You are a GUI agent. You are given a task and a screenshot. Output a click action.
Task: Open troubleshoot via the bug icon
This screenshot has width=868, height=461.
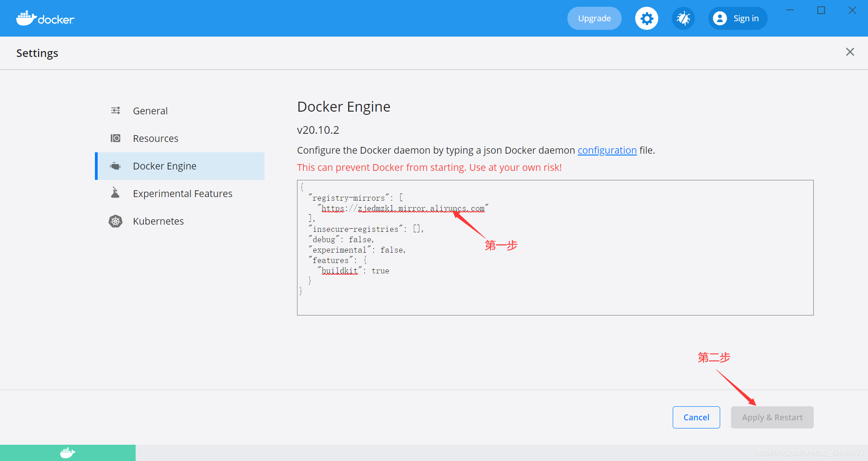pos(683,19)
